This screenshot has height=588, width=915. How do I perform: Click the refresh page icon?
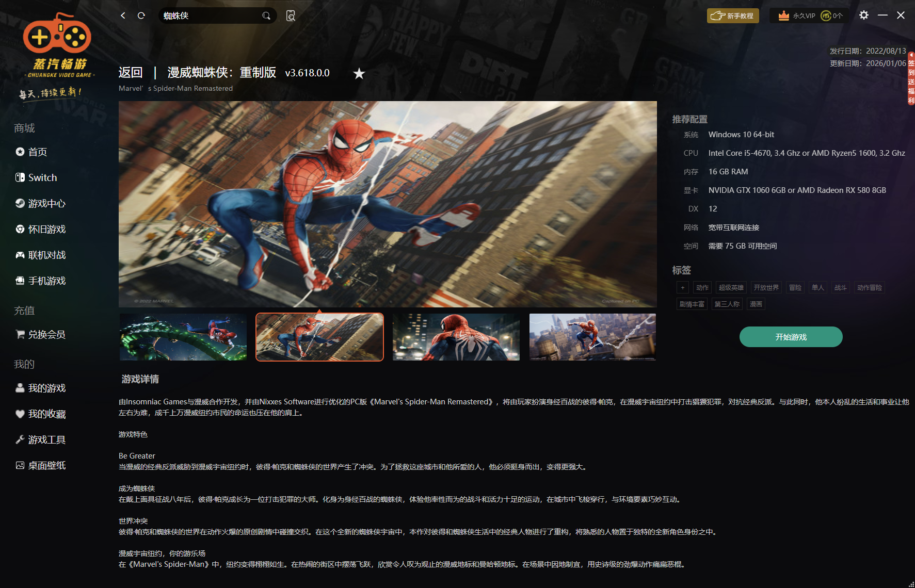[x=141, y=15]
